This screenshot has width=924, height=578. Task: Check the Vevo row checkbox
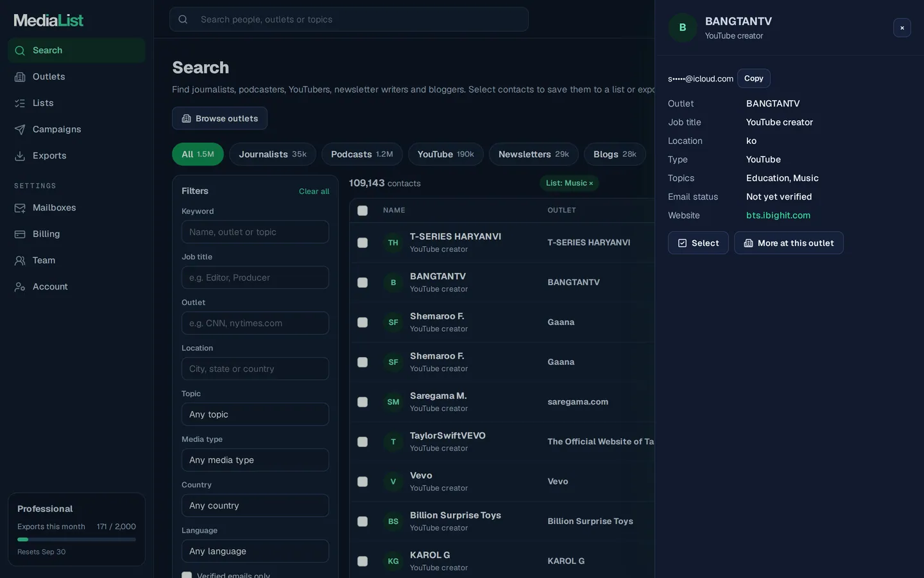[363, 482]
